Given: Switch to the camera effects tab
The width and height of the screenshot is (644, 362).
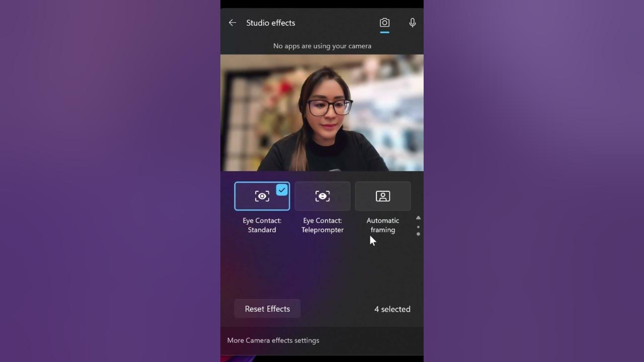Looking at the screenshot, I should click(384, 23).
